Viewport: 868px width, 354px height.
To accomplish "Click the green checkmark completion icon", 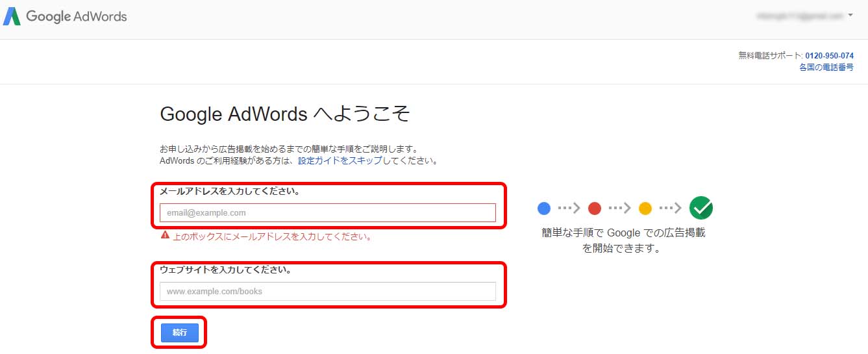I will pos(701,208).
